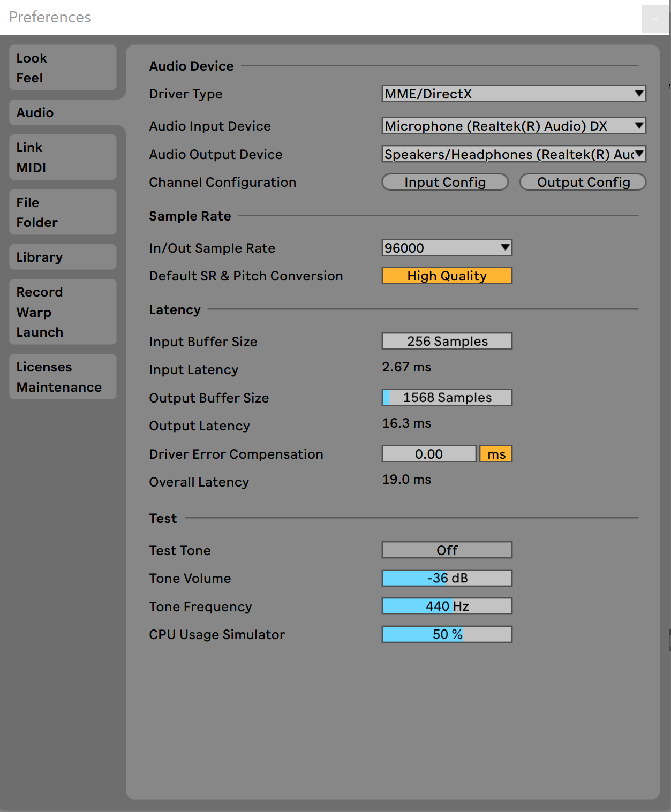
Task: Open the Look Feel preferences tab
Action: coord(63,67)
